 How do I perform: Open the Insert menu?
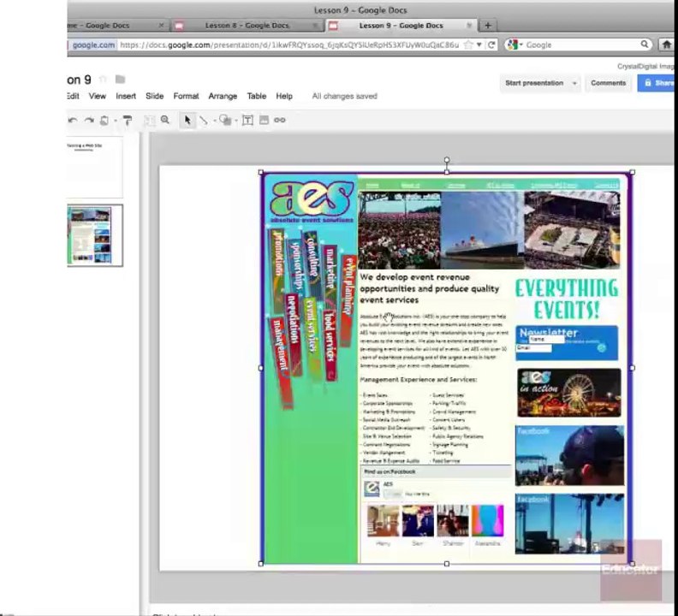tap(126, 96)
